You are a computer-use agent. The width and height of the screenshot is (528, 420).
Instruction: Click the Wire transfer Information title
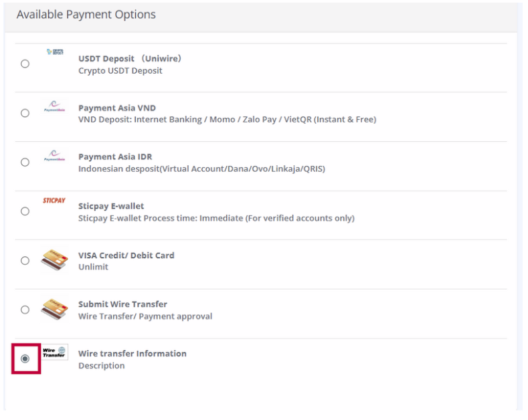pyautogui.click(x=133, y=354)
